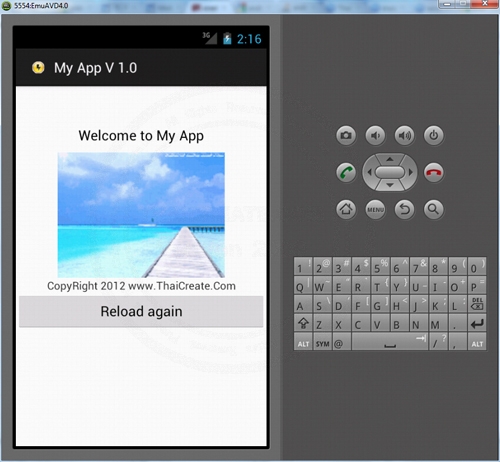Tap the 3G signal status icon
Viewport: 500px width, 462px height.
[210, 38]
